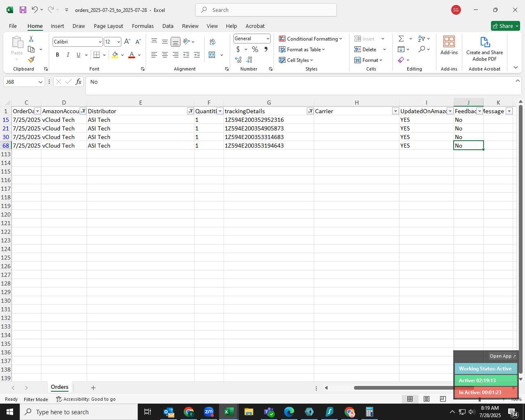
Task: Open the General number format dropdown
Action: point(268,39)
